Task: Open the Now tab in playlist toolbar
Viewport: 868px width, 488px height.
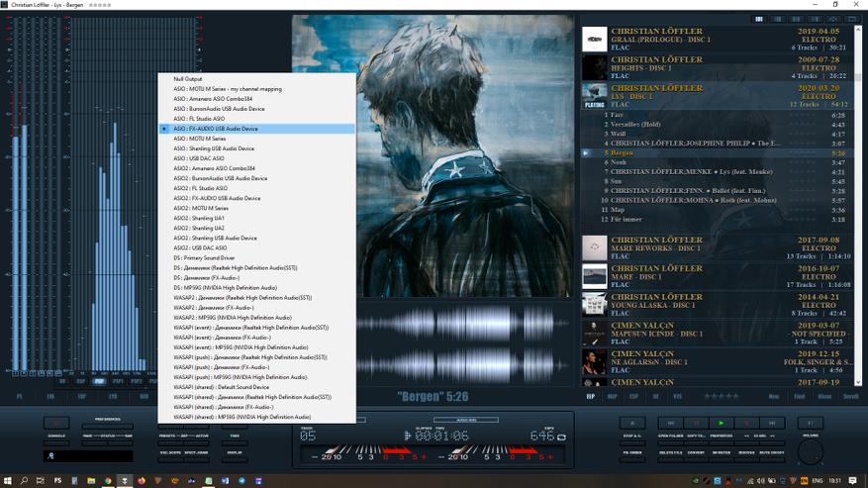Action: 774,397
